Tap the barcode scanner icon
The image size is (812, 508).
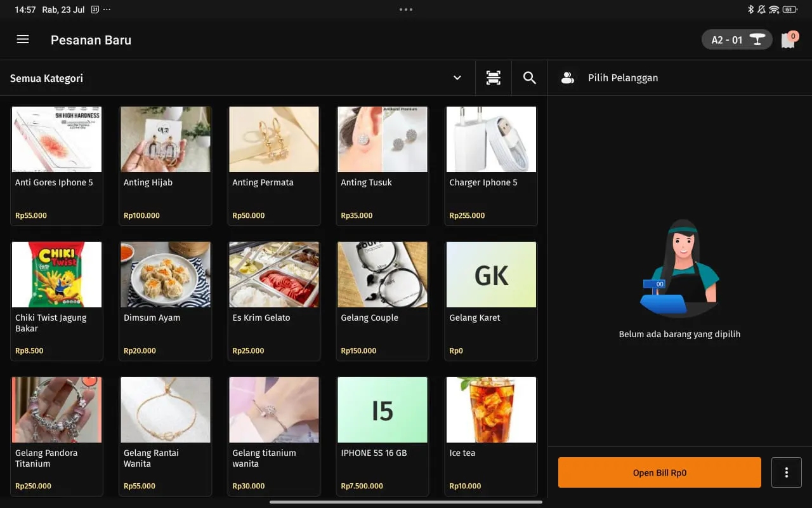pos(493,78)
